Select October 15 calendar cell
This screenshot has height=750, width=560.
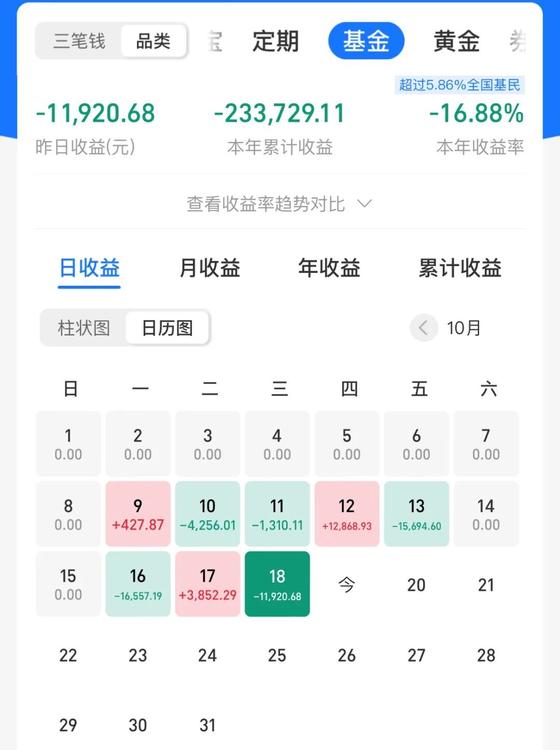pos(68,584)
